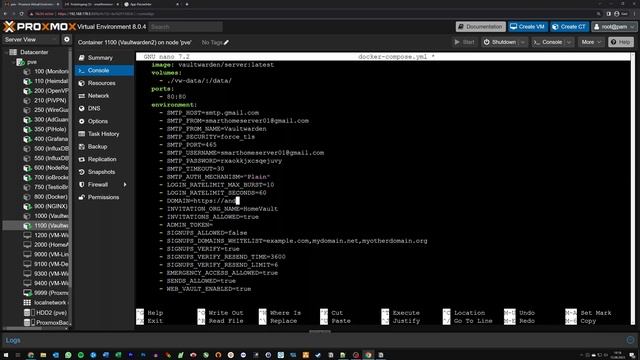Click the DOMAIN=https:// line in nano
640x360 pixels.
(x=201, y=201)
